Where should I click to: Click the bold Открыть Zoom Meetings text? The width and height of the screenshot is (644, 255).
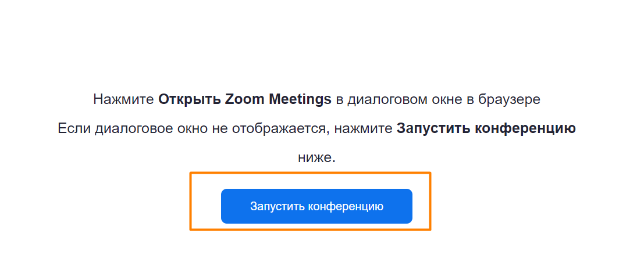click(x=244, y=99)
